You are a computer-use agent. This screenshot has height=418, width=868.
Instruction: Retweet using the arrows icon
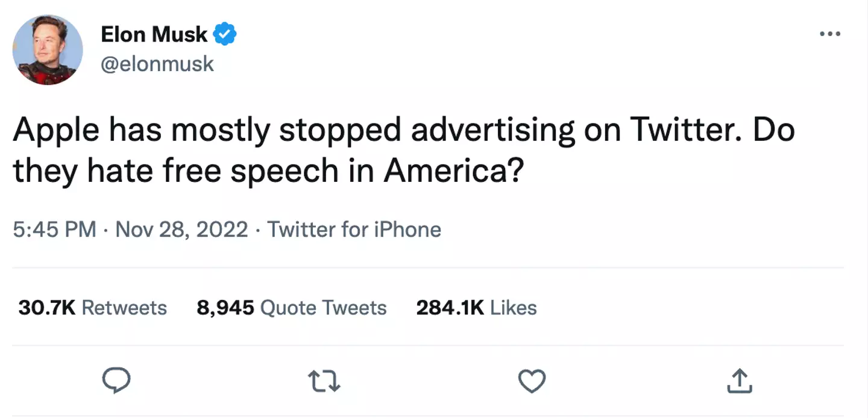coord(324,381)
